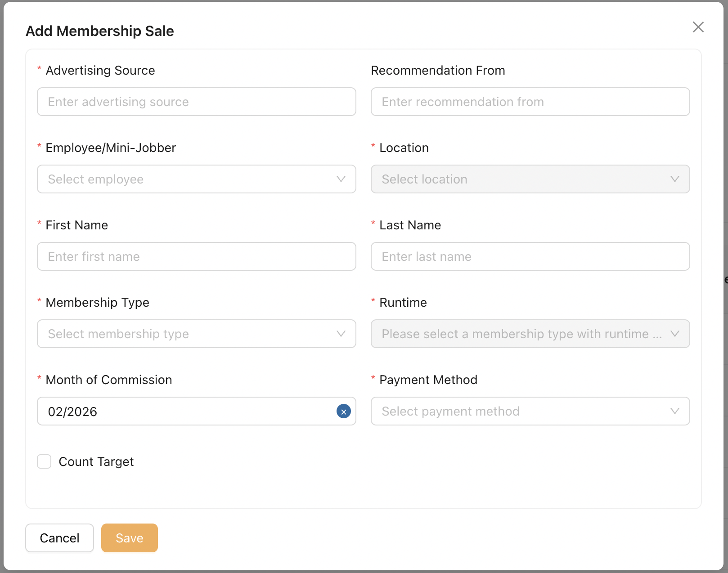Click the Location dropdown chevron icon

click(674, 179)
